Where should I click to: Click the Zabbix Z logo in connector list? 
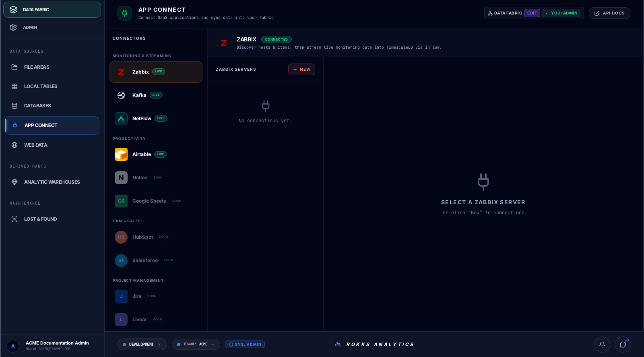click(121, 72)
